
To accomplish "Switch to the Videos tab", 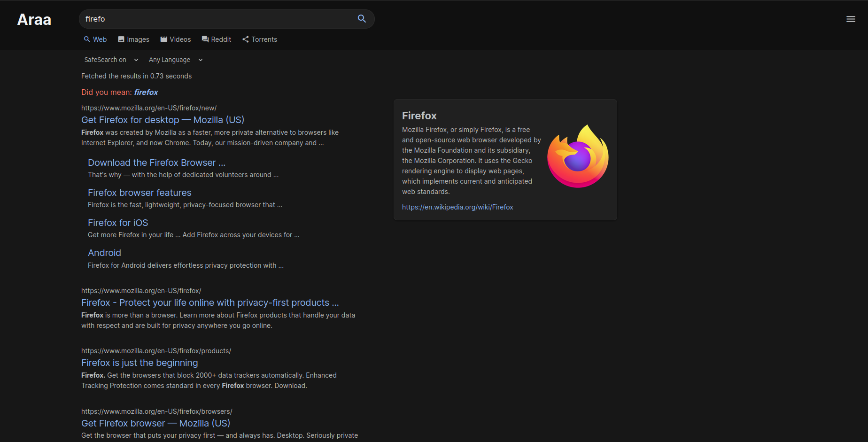I will point(176,39).
